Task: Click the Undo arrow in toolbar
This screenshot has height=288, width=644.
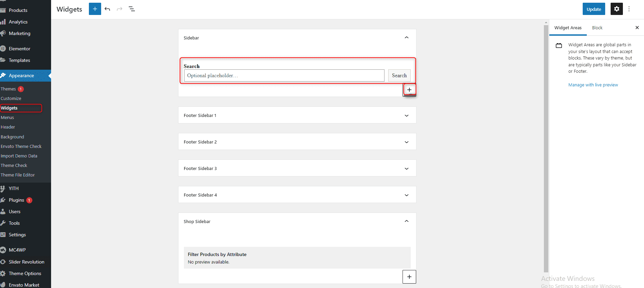Action: pyautogui.click(x=107, y=9)
